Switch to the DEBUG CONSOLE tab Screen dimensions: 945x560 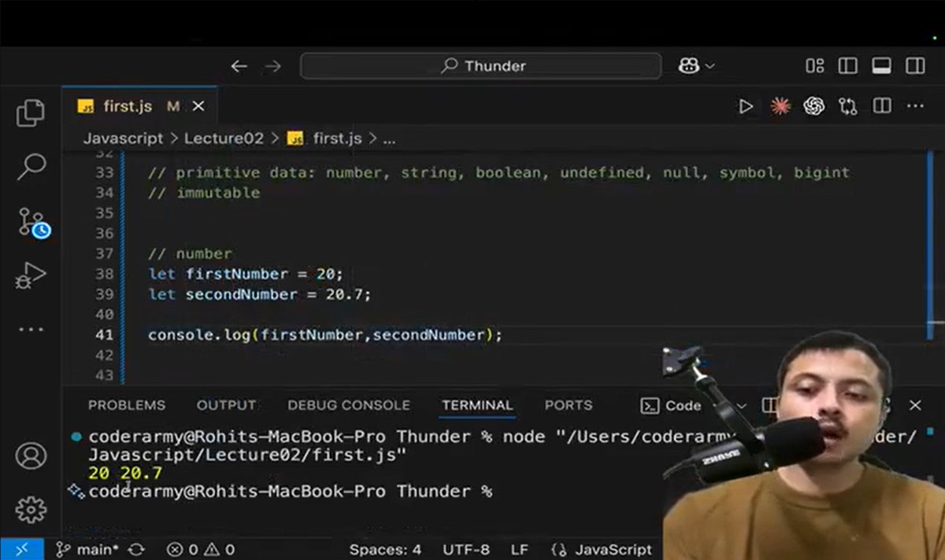(349, 406)
